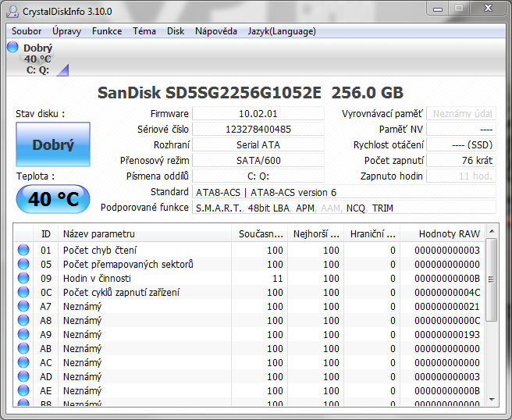Open the Funkce menu
This screenshot has height=420, width=512.
[x=106, y=31]
